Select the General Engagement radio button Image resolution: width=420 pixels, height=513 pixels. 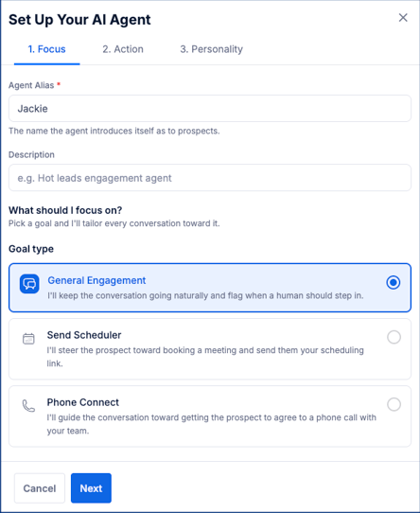394,282
